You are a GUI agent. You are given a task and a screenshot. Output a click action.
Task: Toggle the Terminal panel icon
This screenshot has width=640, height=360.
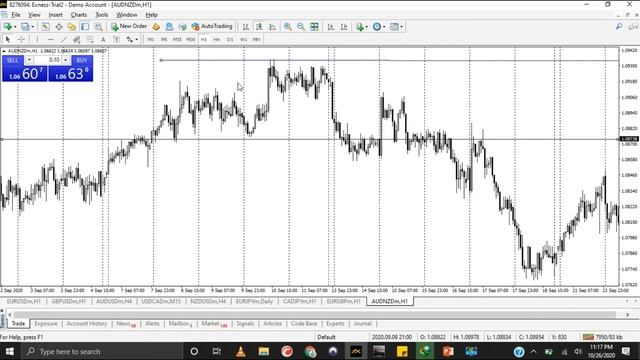85,27
